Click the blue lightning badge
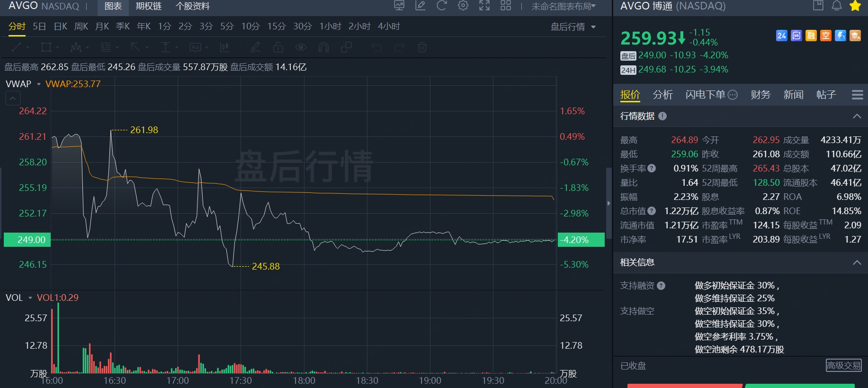868x388 pixels. 841,36
